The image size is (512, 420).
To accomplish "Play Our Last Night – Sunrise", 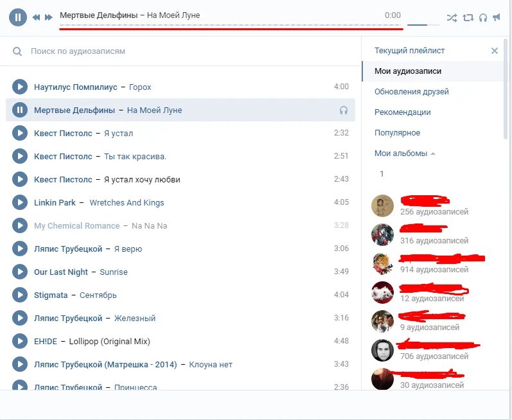I will tap(20, 272).
